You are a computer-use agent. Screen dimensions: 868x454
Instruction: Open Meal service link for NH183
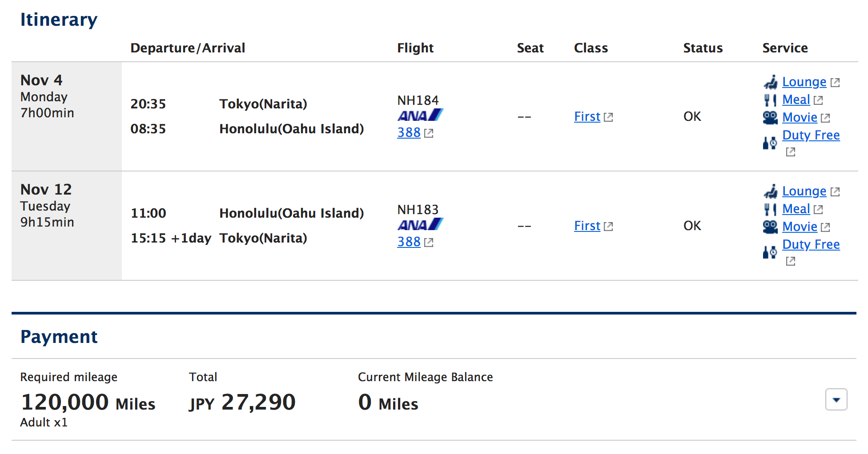(x=796, y=209)
